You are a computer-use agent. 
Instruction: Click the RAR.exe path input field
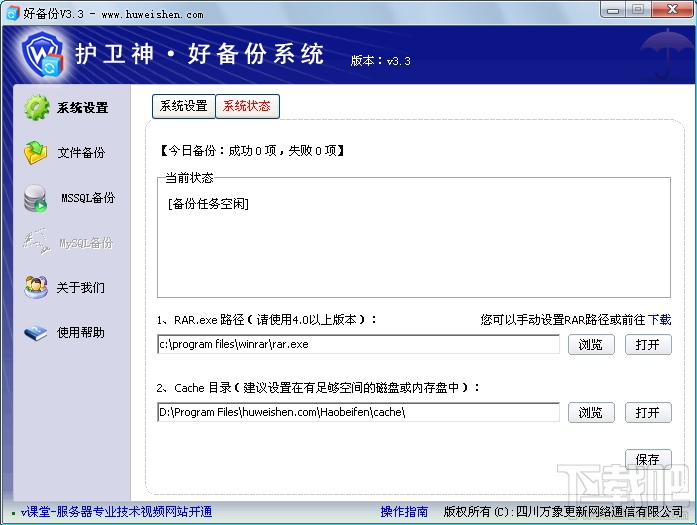[x=358, y=345]
